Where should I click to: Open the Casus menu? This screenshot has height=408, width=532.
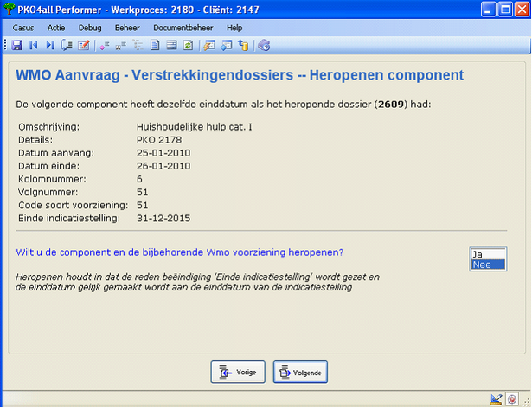[23, 28]
